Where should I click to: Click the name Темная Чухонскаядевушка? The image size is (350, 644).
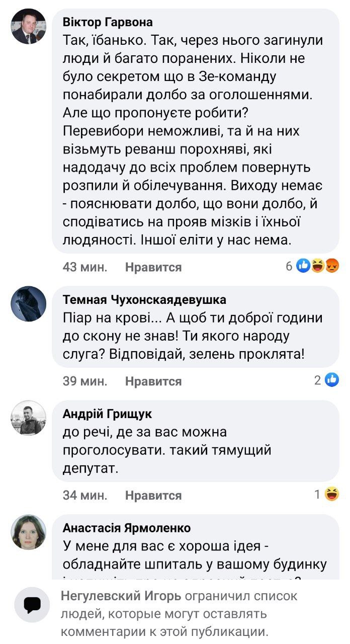click(x=144, y=300)
